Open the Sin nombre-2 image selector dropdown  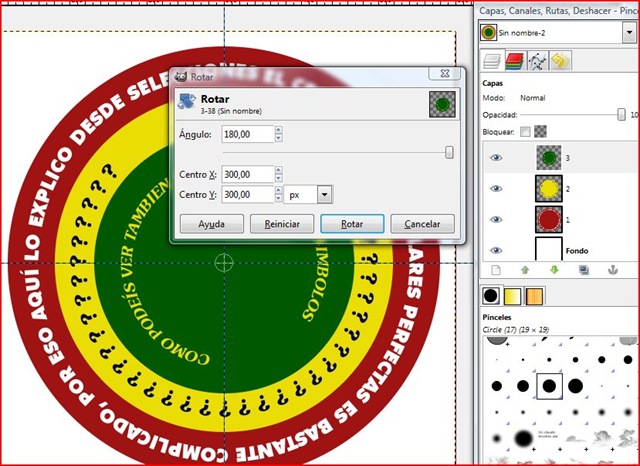(629, 33)
